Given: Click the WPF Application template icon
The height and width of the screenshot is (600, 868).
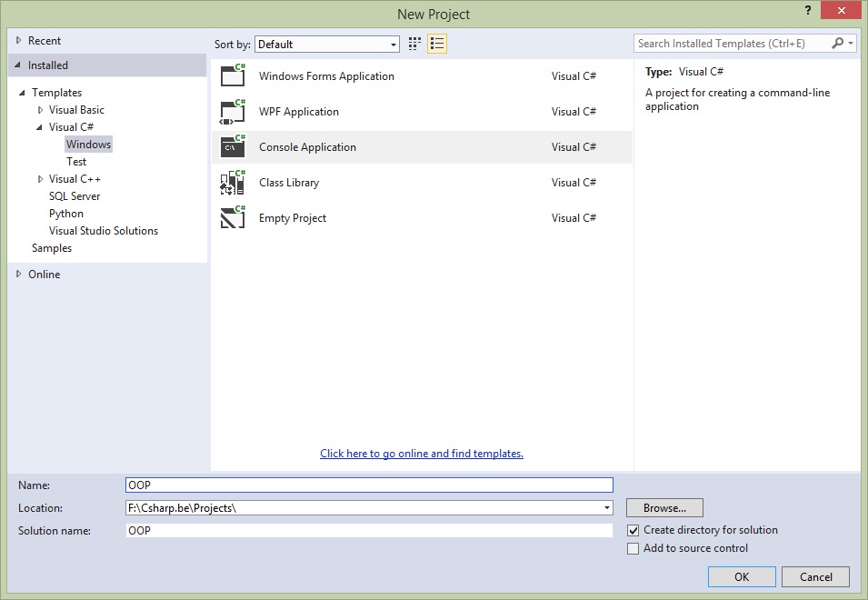Looking at the screenshot, I should [233, 111].
